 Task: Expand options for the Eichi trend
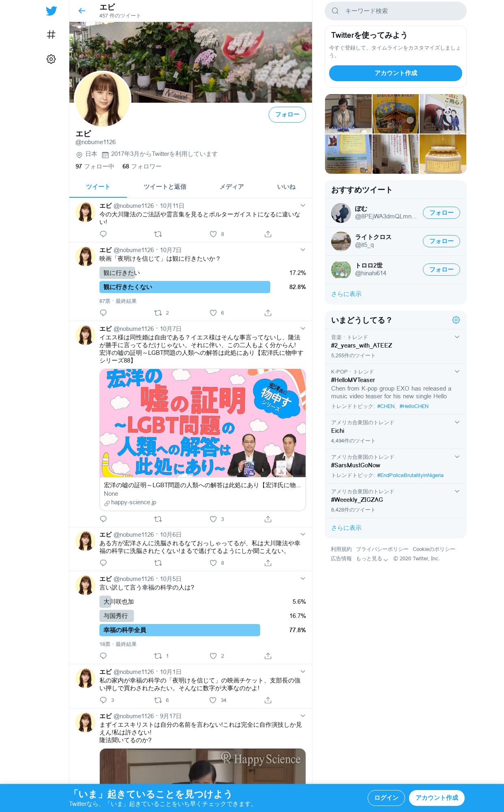pyautogui.click(x=457, y=423)
